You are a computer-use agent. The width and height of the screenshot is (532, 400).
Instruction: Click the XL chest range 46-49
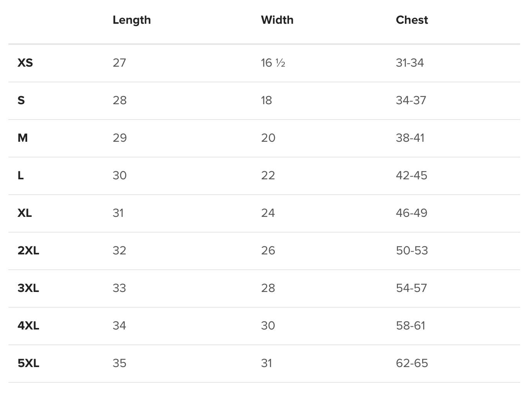tap(411, 213)
